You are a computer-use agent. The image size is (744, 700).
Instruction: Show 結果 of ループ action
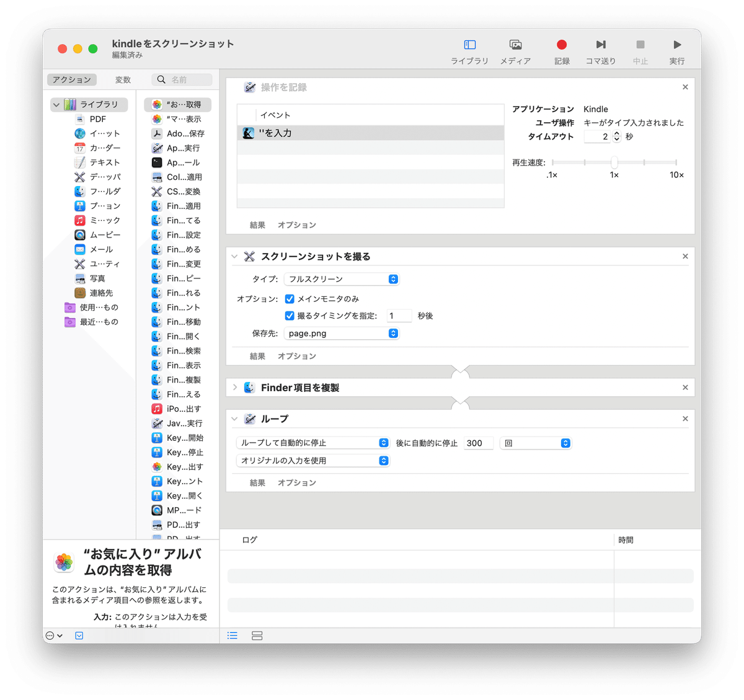pyautogui.click(x=257, y=483)
